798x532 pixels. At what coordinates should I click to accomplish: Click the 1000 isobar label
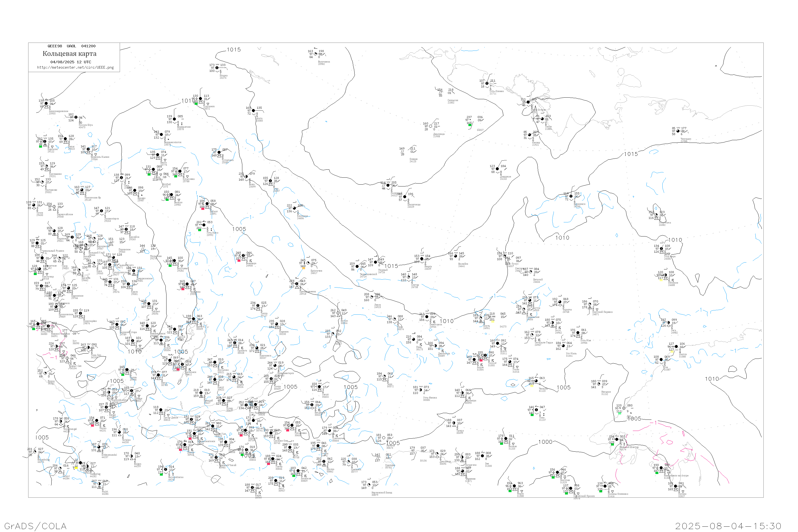click(x=545, y=442)
